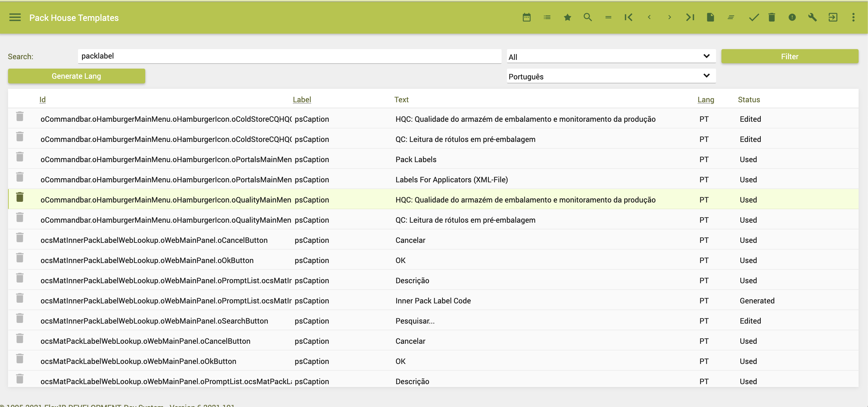
Task: Go to previous record arrow
Action: (x=649, y=17)
